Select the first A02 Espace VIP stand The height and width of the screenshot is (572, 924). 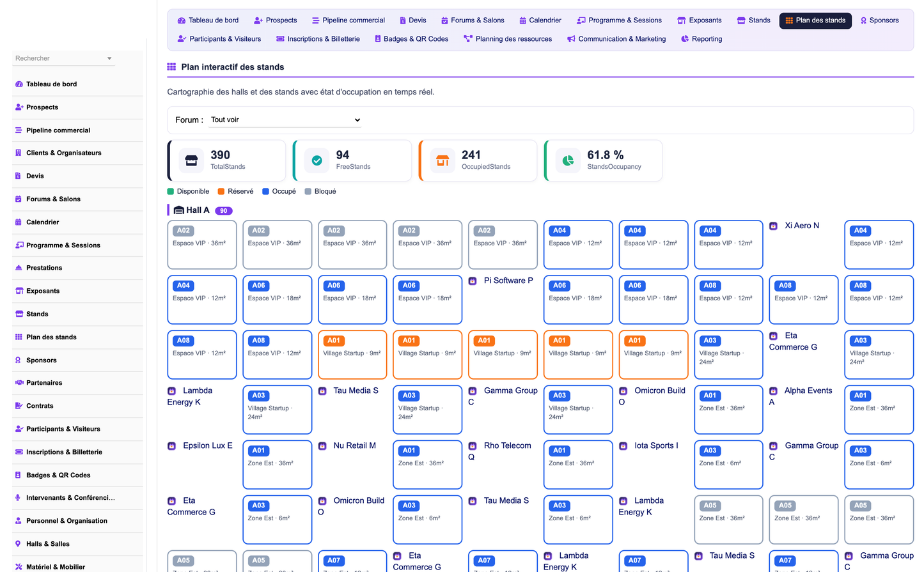202,245
